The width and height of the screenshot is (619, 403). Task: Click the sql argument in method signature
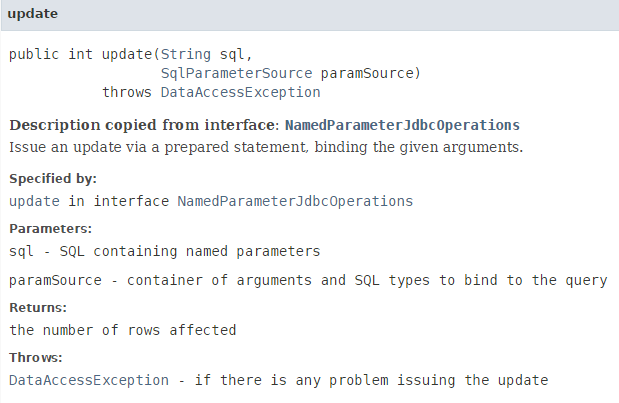click(x=230, y=54)
